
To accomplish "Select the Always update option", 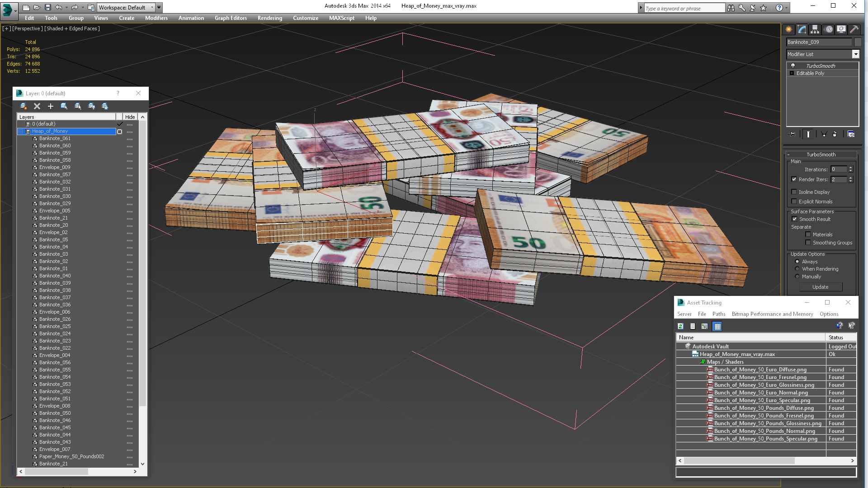I will pos(797,262).
